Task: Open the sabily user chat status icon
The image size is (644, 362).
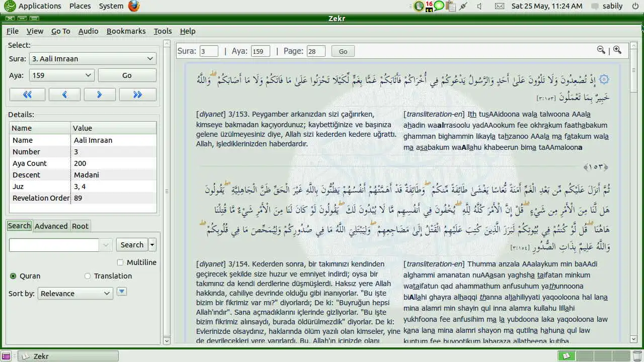Action: pyautogui.click(x=595, y=6)
